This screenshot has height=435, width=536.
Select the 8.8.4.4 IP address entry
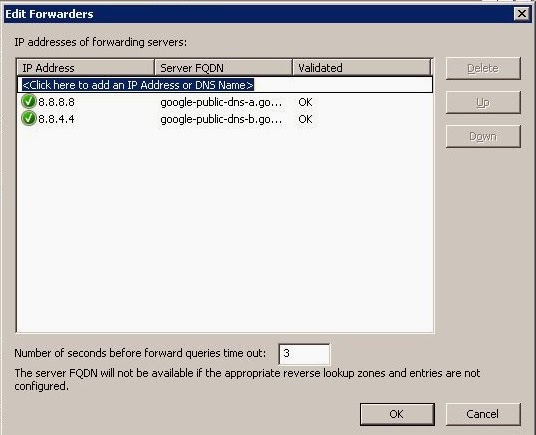tap(56, 119)
